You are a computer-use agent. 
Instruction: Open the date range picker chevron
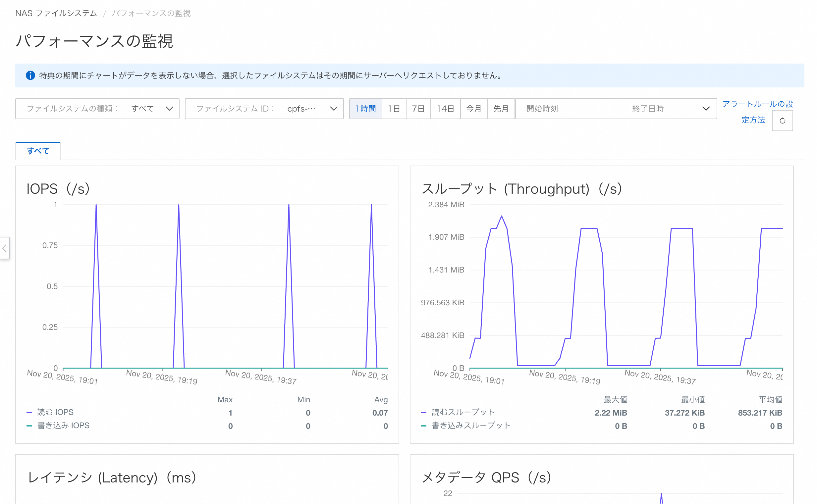706,109
